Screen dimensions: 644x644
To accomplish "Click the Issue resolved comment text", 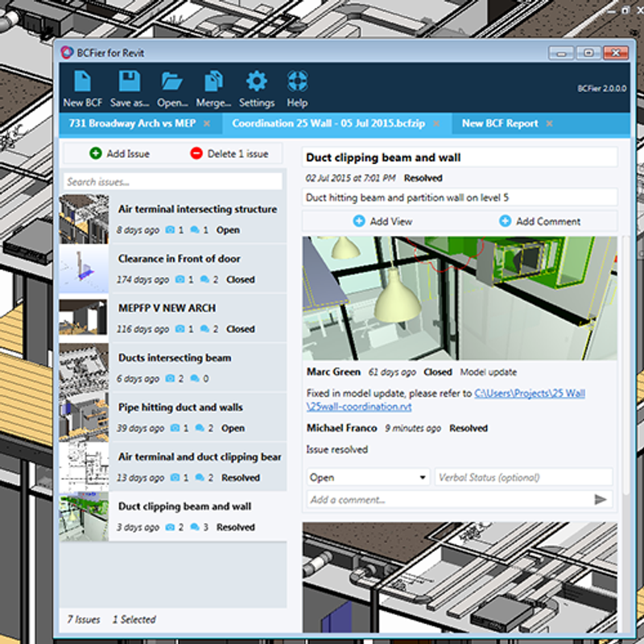I will pos(336,449).
